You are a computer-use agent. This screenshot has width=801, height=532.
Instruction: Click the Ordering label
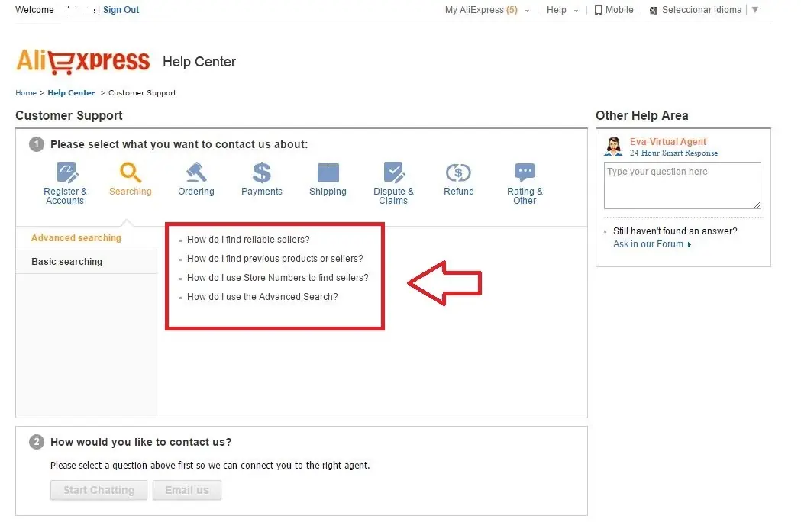(196, 192)
